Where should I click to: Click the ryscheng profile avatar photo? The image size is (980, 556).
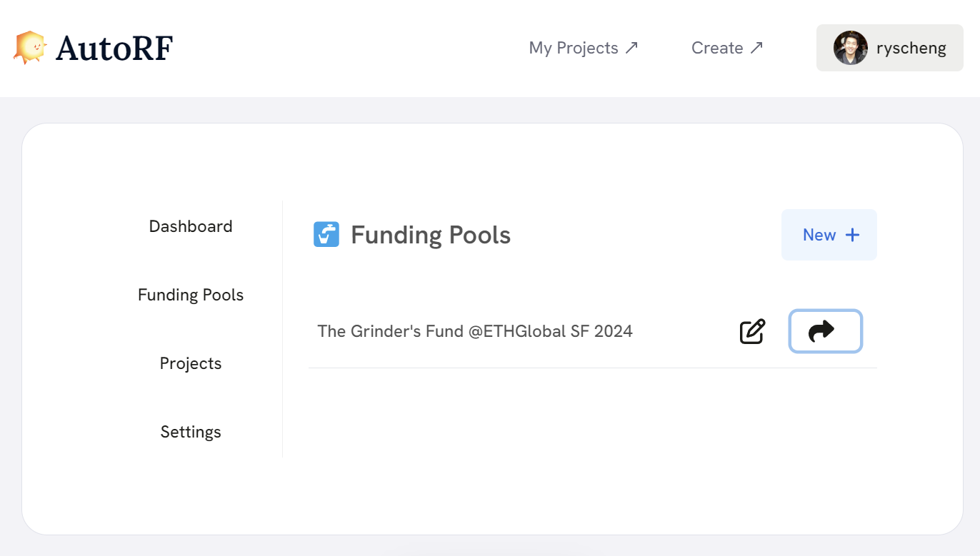850,48
